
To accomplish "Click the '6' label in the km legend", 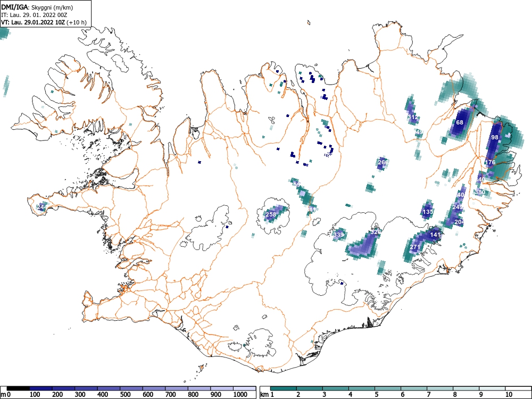I will tap(403, 395).
